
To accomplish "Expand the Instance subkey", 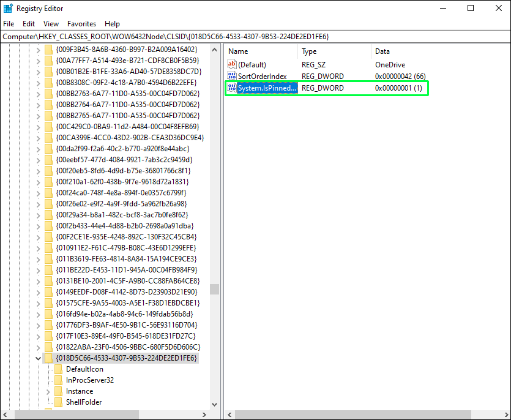I will pyautogui.click(x=48, y=392).
